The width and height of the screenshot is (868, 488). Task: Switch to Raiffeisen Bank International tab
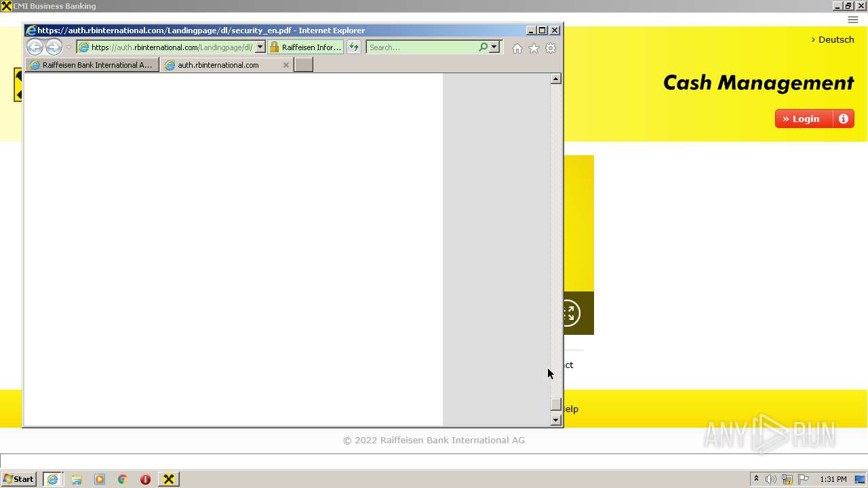point(92,65)
